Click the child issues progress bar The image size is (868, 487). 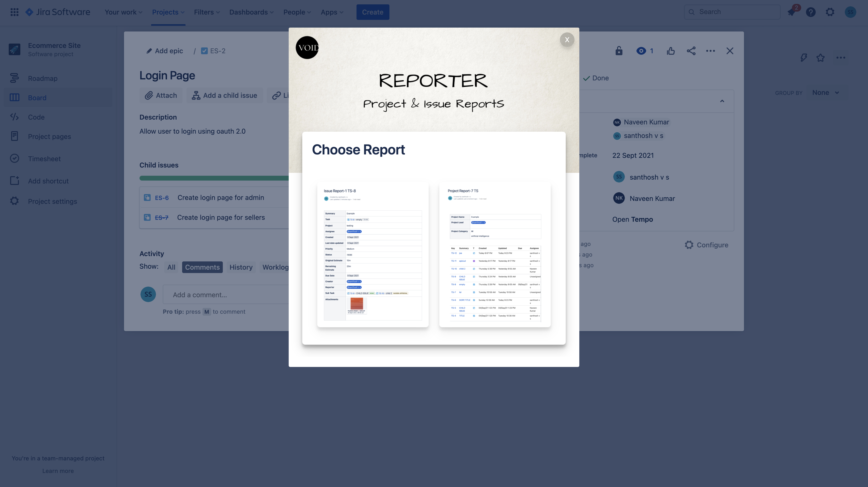[214, 178]
